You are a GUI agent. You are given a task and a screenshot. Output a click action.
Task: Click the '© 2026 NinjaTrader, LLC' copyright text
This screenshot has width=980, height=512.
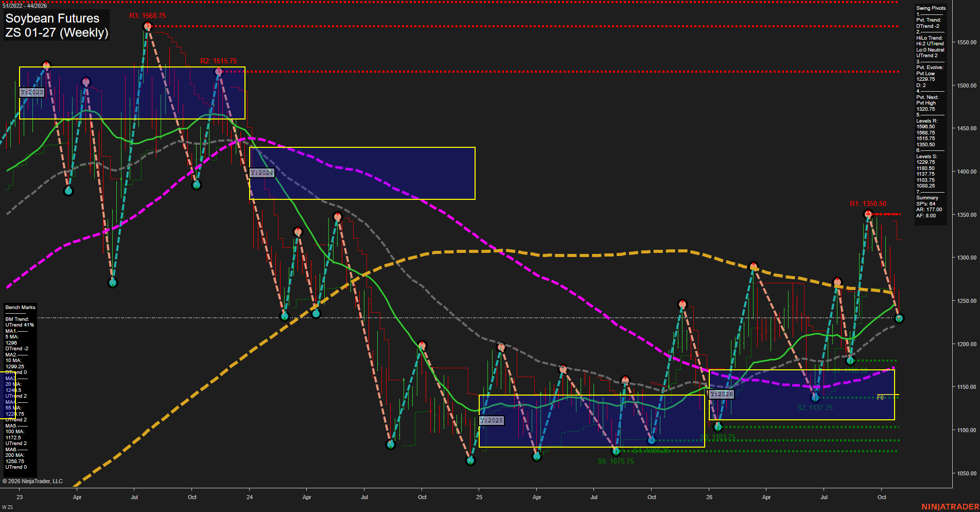[x=32, y=482]
